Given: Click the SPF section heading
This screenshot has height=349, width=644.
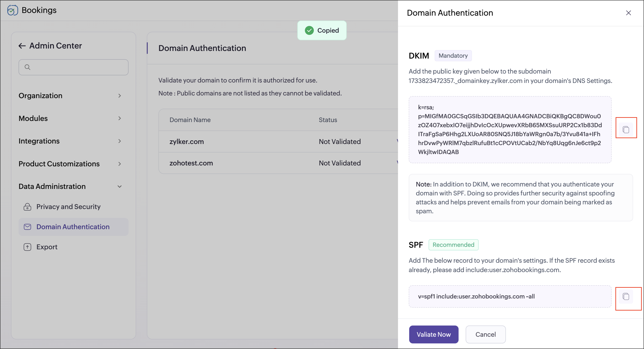Looking at the screenshot, I should 416,245.
